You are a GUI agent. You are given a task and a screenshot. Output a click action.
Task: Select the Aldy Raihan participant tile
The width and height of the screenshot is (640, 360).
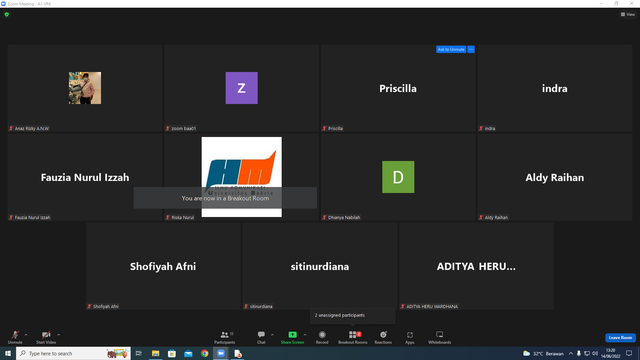[555, 177]
